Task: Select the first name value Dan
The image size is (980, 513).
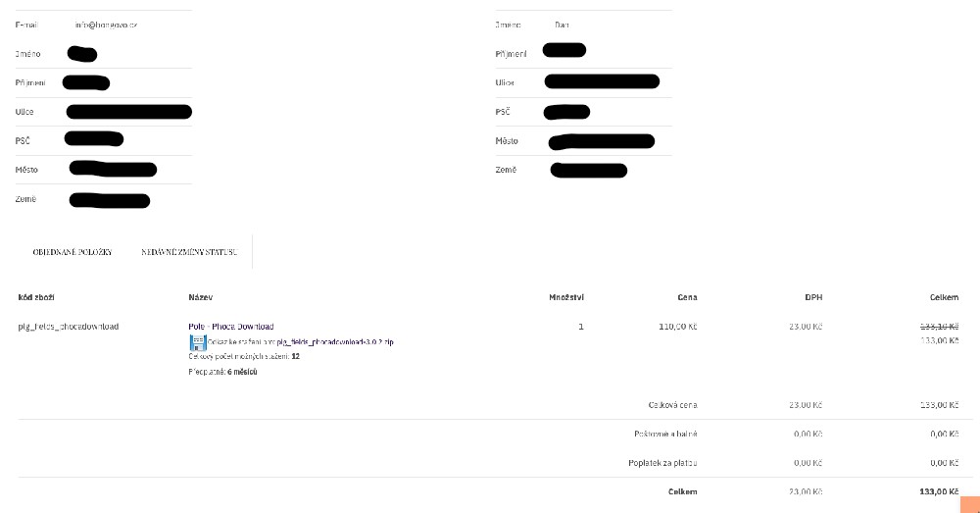Action: (x=562, y=25)
